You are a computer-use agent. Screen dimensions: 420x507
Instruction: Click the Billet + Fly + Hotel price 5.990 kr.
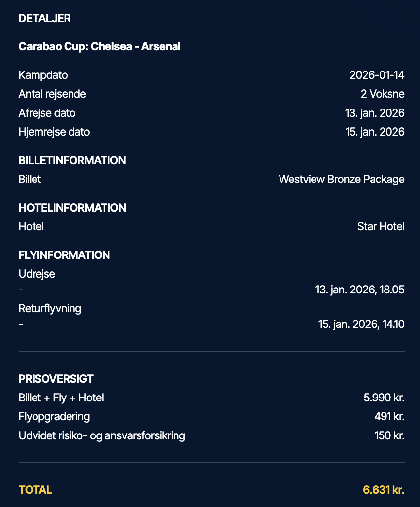pos(384,398)
